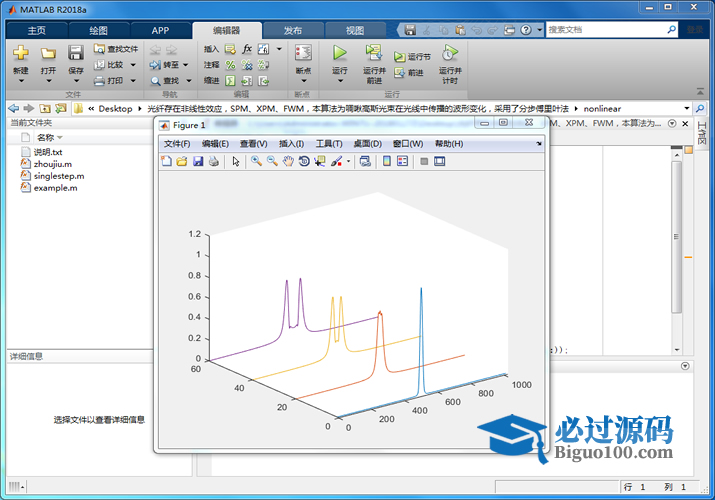Select the Data Cursor tool
The image size is (715, 500).
(x=319, y=161)
